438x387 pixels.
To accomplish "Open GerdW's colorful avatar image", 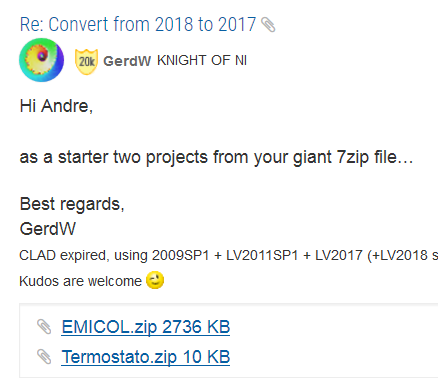I will tap(41, 60).
